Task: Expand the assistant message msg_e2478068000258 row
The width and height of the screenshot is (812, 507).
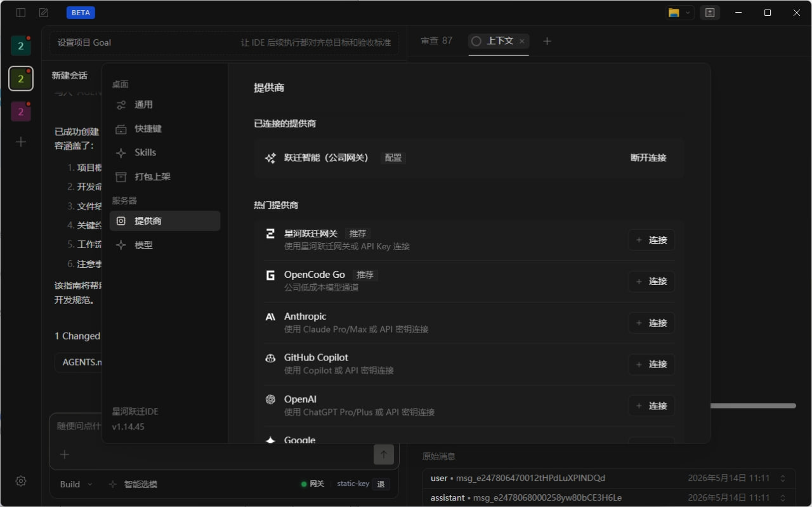Action: click(x=609, y=497)
